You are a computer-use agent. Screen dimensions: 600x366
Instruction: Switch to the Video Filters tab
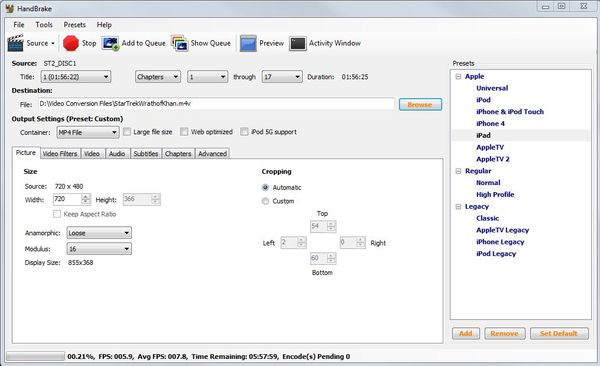(x=60, y=154)
